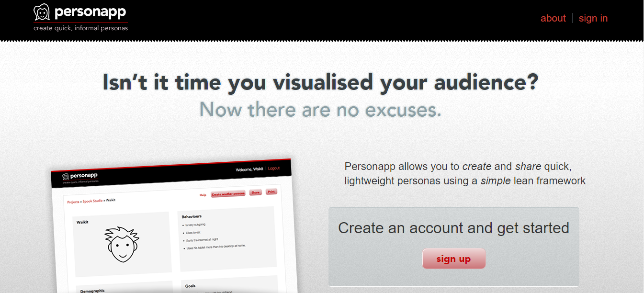This screenshot has height=293, width=644.
Task: Click the personapp wordmark in the header
Action: coord(90,13)
